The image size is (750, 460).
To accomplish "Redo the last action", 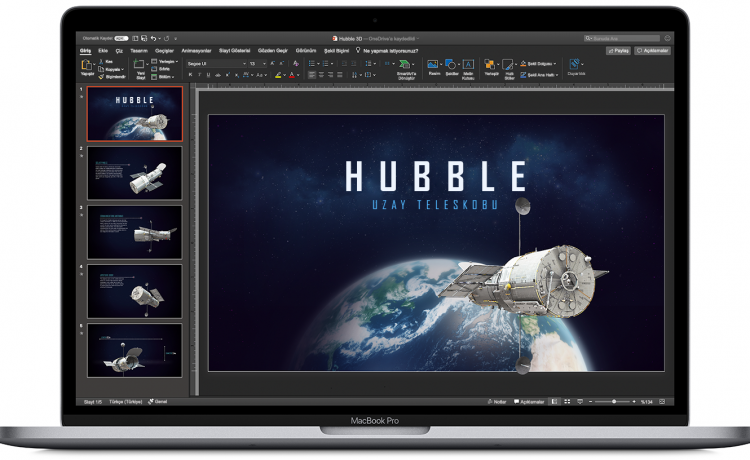I will (166, 38).
